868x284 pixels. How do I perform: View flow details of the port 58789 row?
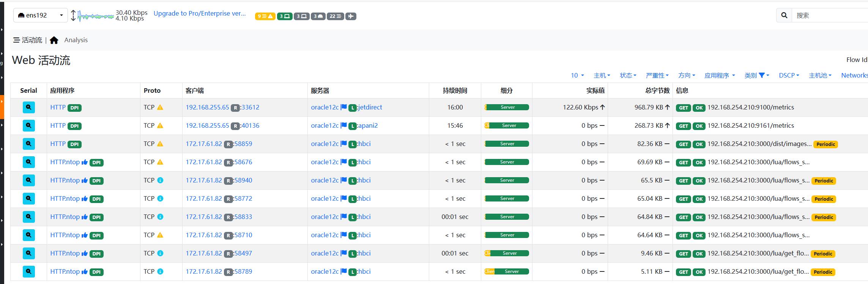pyautogui.click(x=28, y=272)
